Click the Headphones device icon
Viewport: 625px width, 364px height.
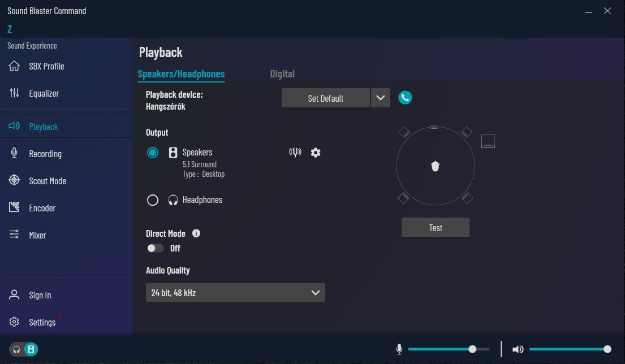point(173,200)
